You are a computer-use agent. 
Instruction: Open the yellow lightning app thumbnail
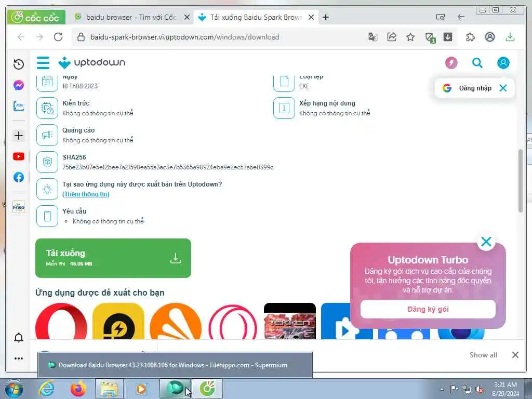(x=118, y=321)
